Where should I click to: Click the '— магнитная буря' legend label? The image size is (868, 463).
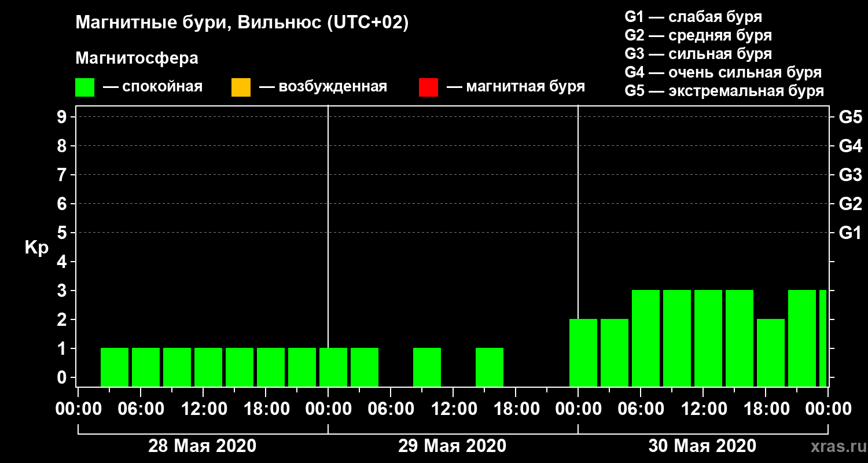click(x=516, y=87)
